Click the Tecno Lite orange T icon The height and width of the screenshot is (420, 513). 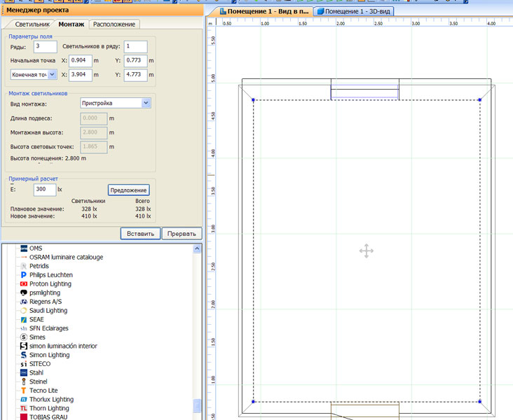[23, 391]
